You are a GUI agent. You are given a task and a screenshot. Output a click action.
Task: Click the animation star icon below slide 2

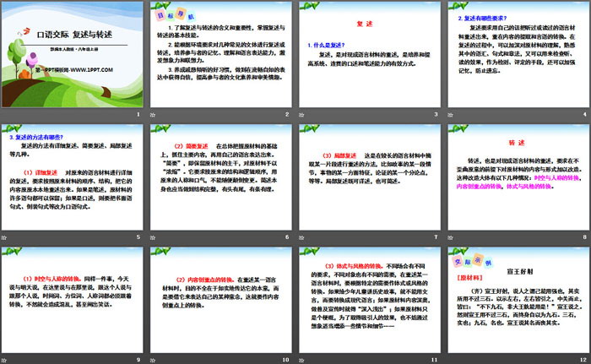154,115
